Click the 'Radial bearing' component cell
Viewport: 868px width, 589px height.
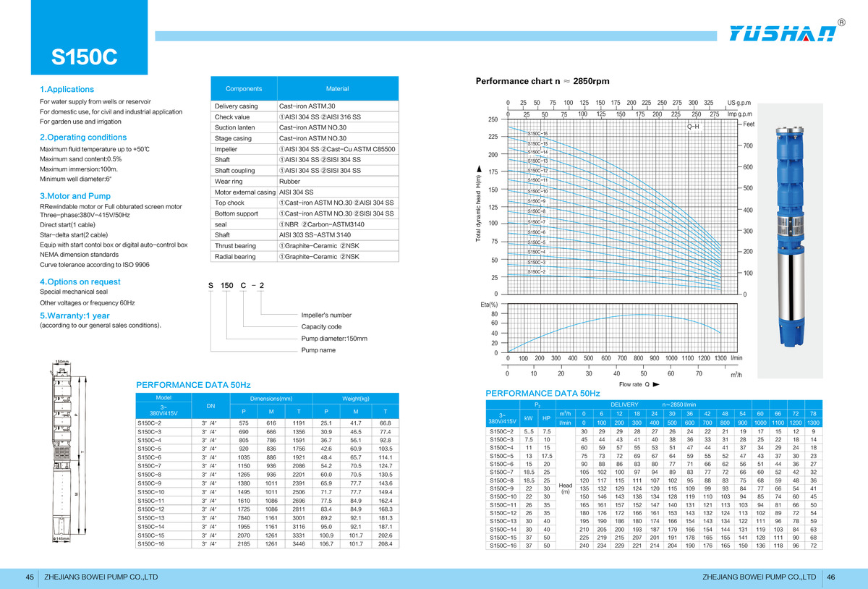coord(244,256)
